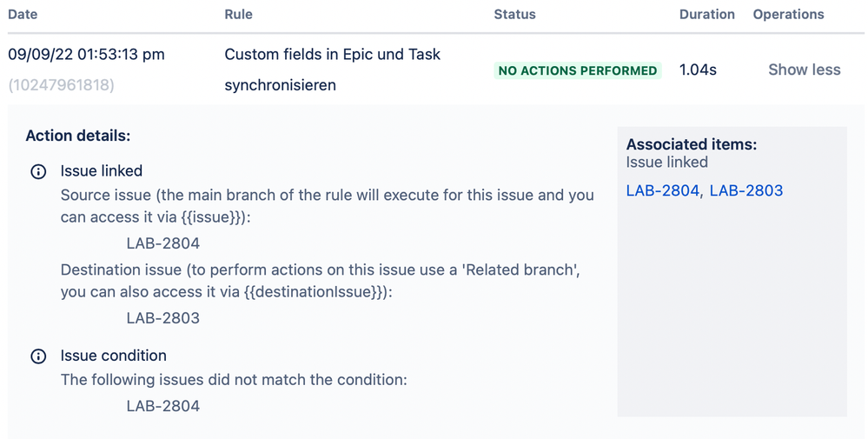Click the timestamp 09/09/22 01:53:13 pm
The image size is (868, 439).
coord(86,54)
